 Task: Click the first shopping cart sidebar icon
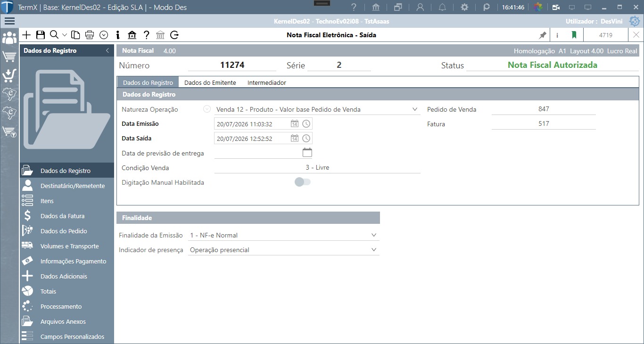coord(9,57)
